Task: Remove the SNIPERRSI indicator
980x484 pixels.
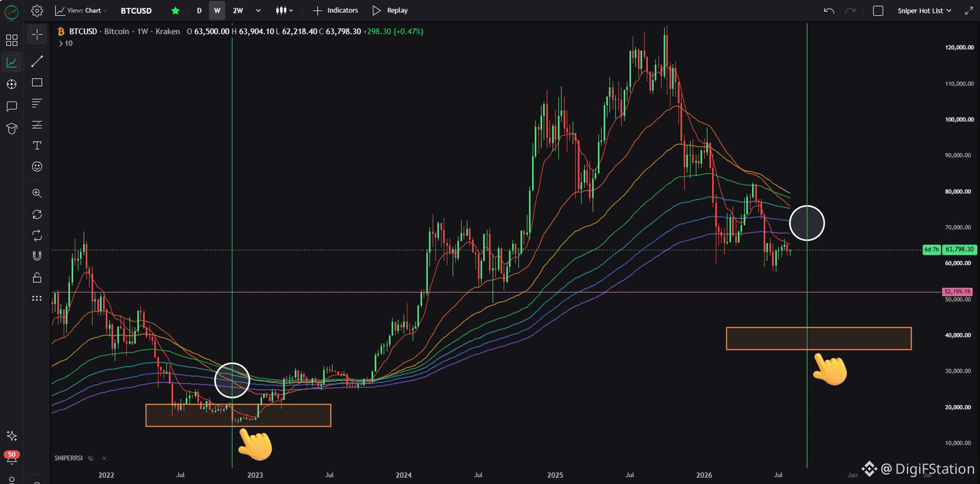Action: tap(104, 458)
